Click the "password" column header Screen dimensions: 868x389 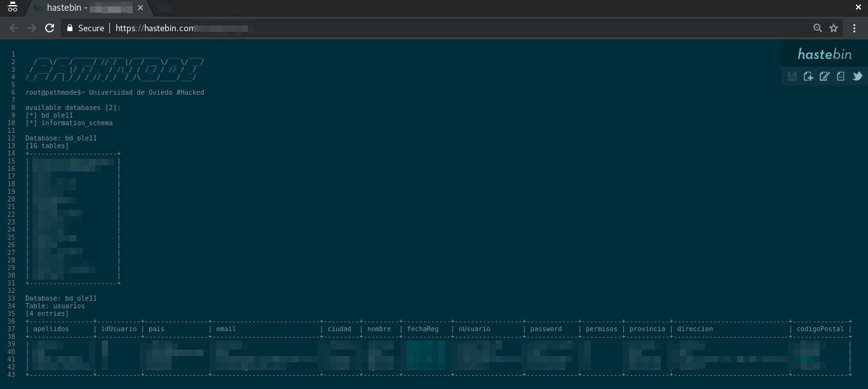coord(546,329)
